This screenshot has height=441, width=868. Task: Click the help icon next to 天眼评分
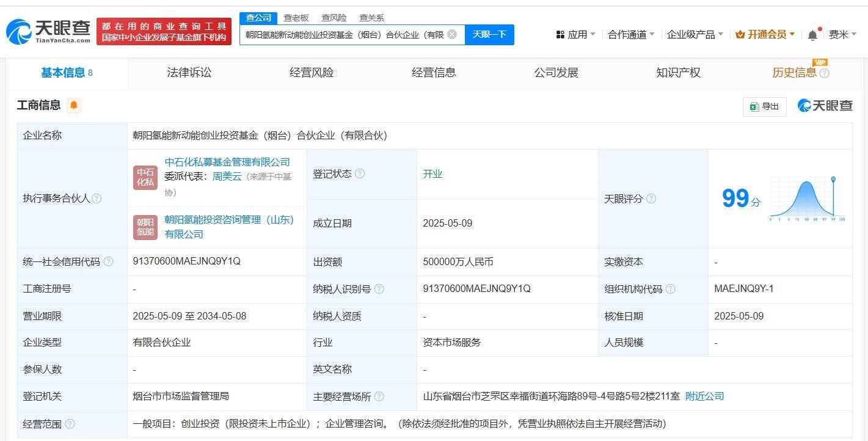click(651, 199)
